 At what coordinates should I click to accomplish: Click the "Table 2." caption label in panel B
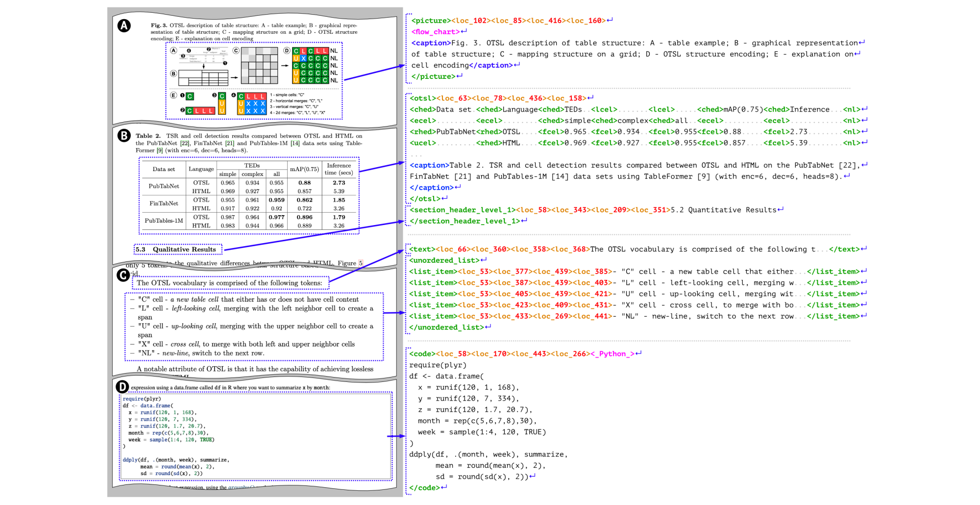(x=148, y=136)
